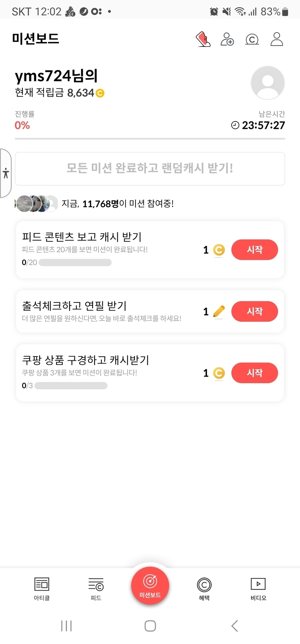Open the accessibility side handle

pos(5,173)
